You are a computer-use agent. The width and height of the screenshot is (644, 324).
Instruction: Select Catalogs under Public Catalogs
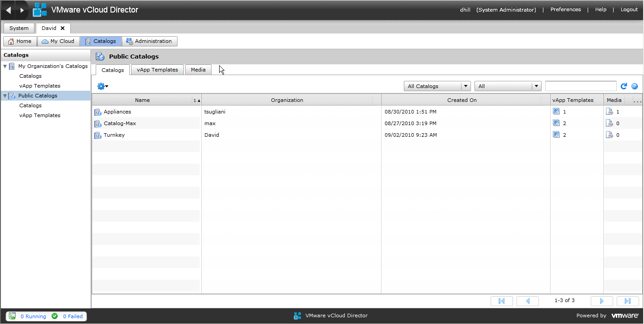point(30,105)
